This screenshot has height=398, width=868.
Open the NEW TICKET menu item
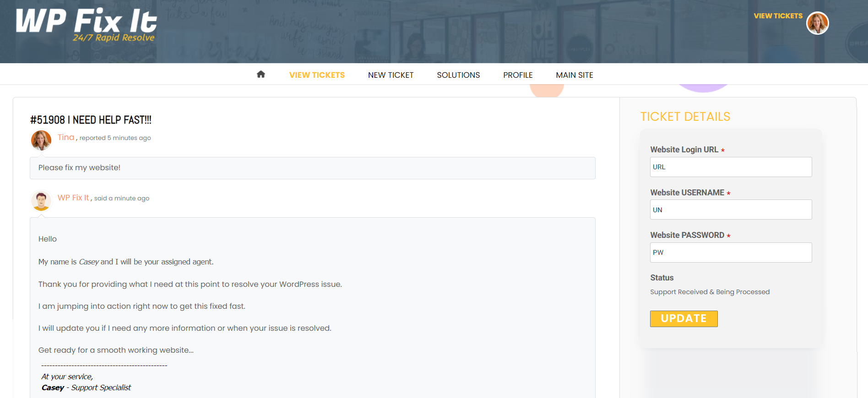click(391, 75)
